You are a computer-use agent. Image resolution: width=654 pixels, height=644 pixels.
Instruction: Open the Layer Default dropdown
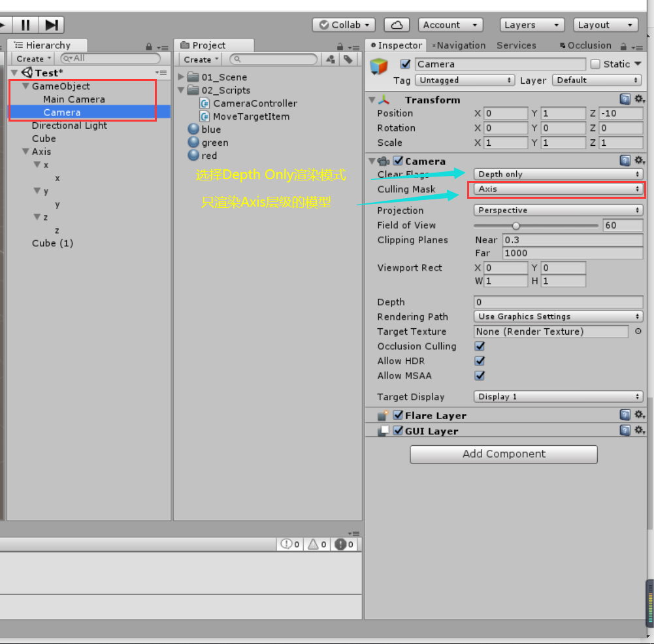click(x=597, y=80)
